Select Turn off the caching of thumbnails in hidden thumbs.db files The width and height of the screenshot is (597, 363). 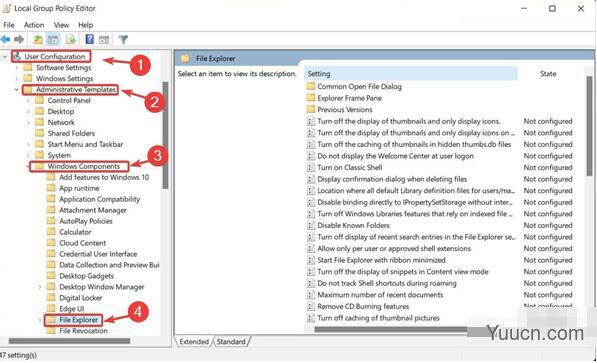pos(414,144)
